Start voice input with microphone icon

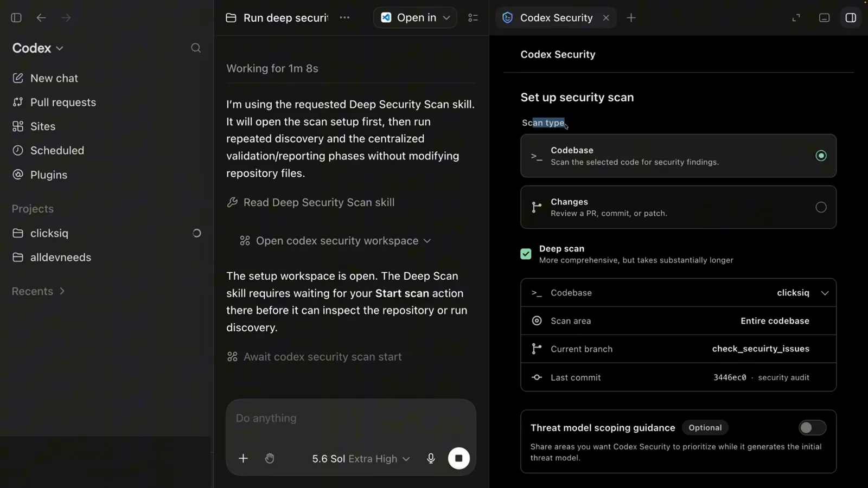431,459
